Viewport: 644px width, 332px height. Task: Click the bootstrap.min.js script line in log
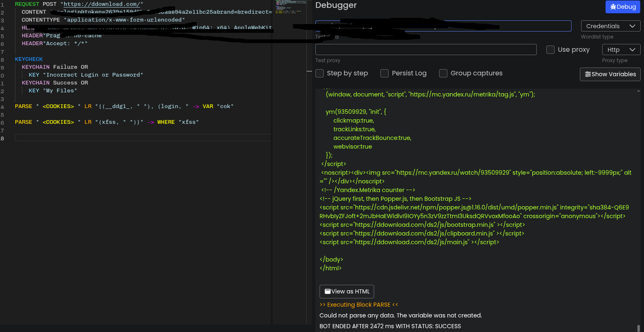pos(422,225)
